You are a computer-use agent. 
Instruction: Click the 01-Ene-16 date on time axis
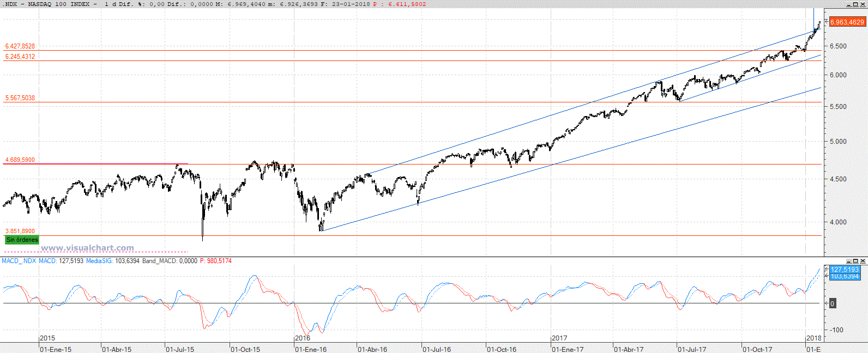click(x=311, y=349)
